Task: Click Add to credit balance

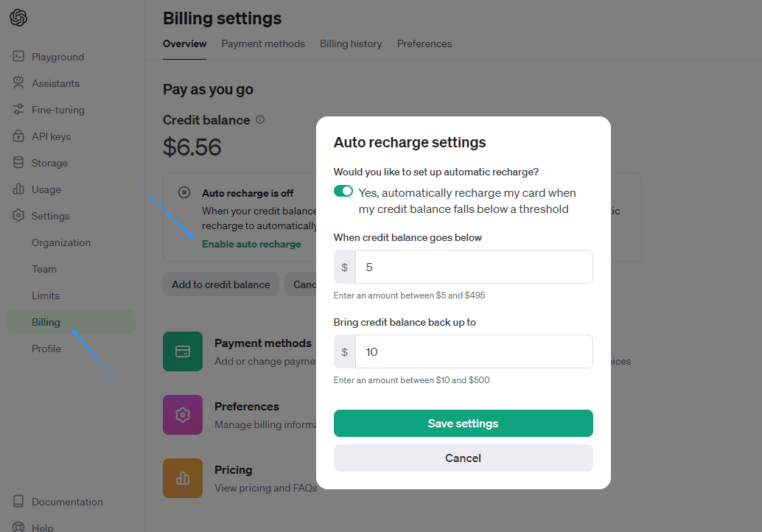Action: [220, 284]
